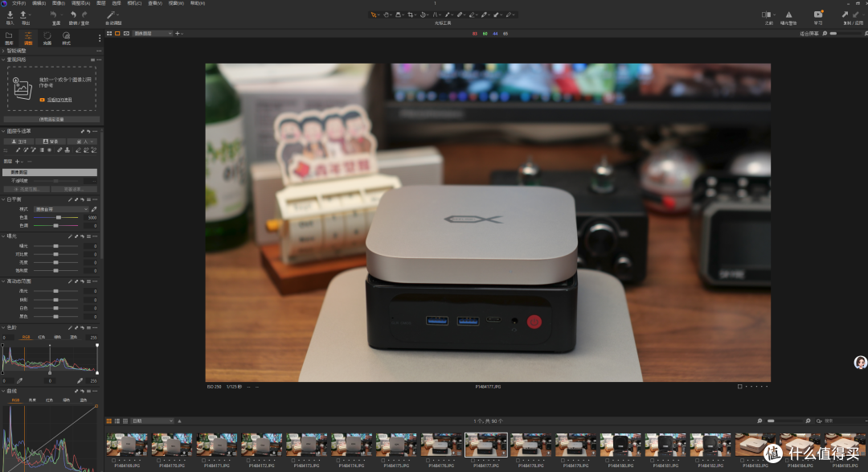Click the Auto Adjust magic wand icon
The width and height of the screenshot is (868, 472).
(111, 15)
